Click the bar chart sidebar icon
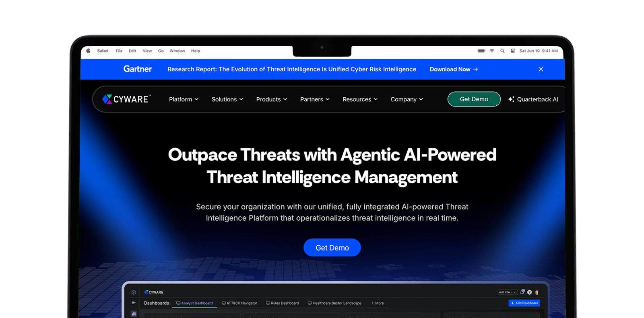The image size is (644, 318). tap(134, 314)
